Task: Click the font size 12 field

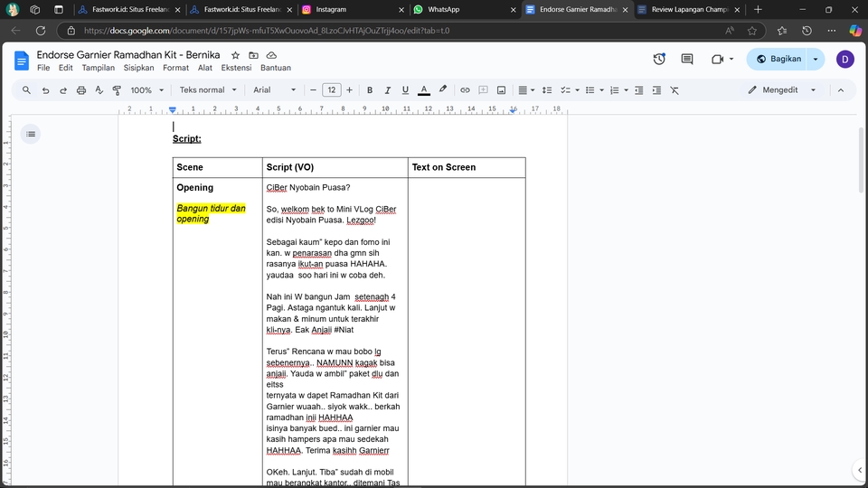Action: pos(331,90)
